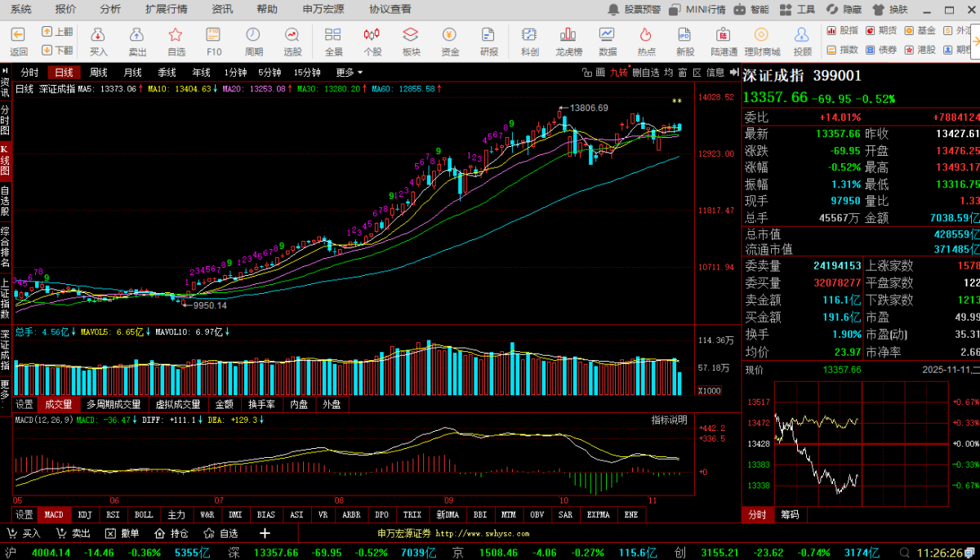Collapse the right panel with arrow button

pyautogui.click(x=733, y=73)
